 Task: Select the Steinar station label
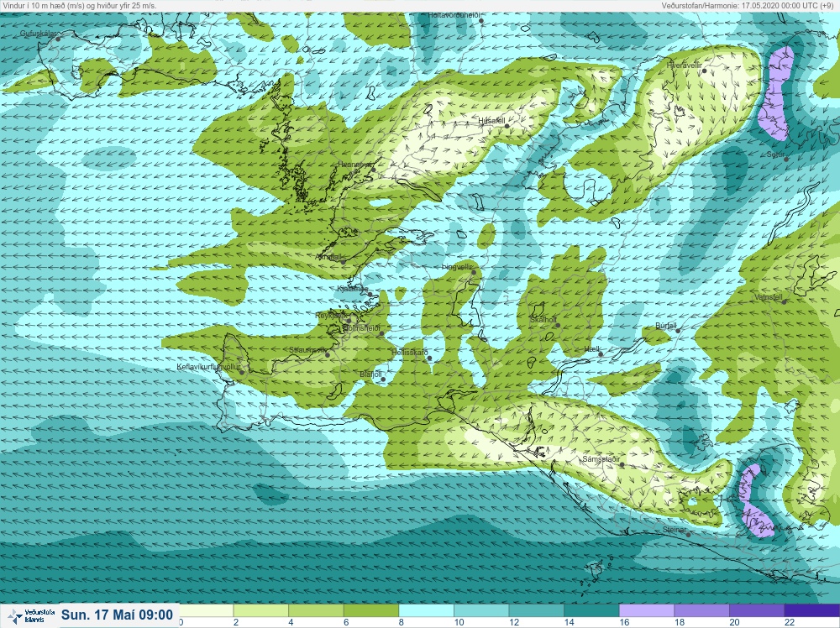[x=675, y=530]
